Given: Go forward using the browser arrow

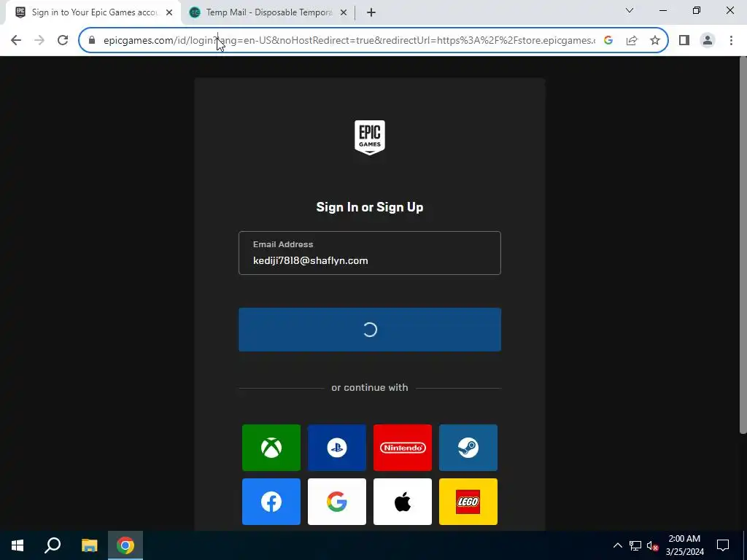Looking at the screenshot, I should coord(39,40).
